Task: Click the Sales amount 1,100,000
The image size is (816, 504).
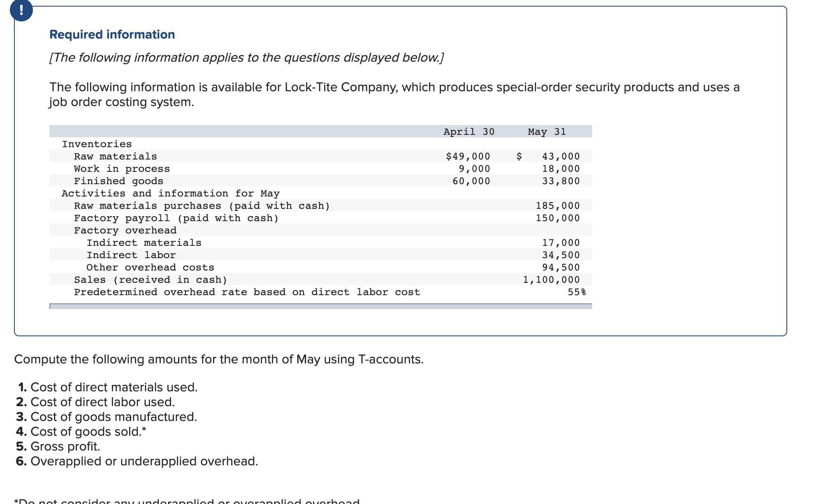Action: (552, 280)
